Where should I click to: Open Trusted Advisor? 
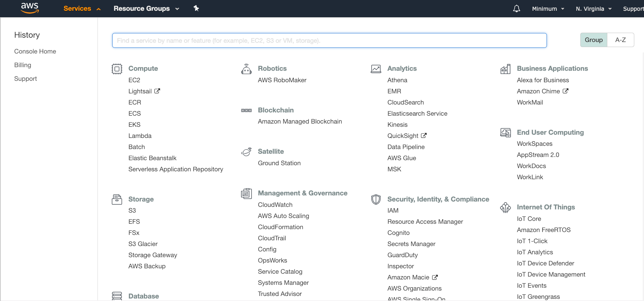tap(280, 294)
